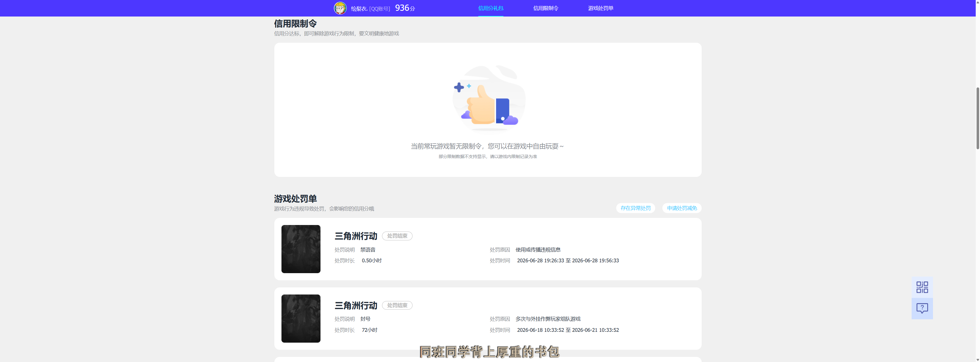The width and height of the screenshot is (980, 362).
Task: Click the 0.50小时 duration value
Action: pyautogui.click(x=372, y=261)
